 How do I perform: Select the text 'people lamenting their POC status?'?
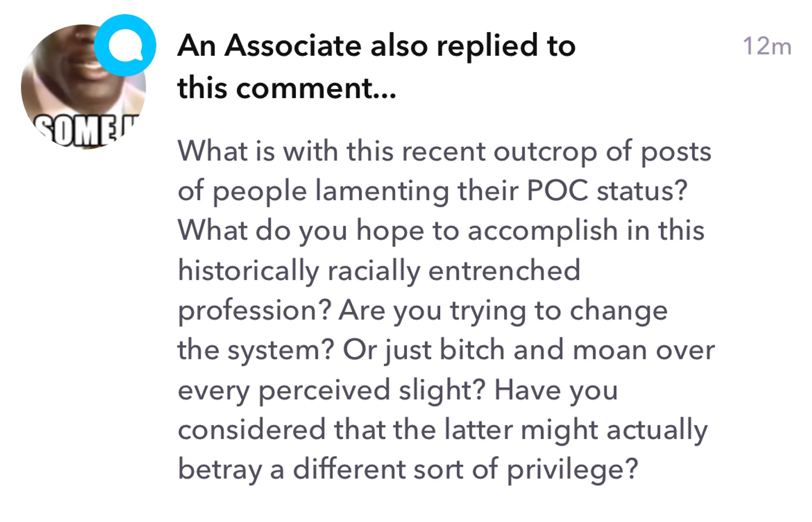point(450,191)
